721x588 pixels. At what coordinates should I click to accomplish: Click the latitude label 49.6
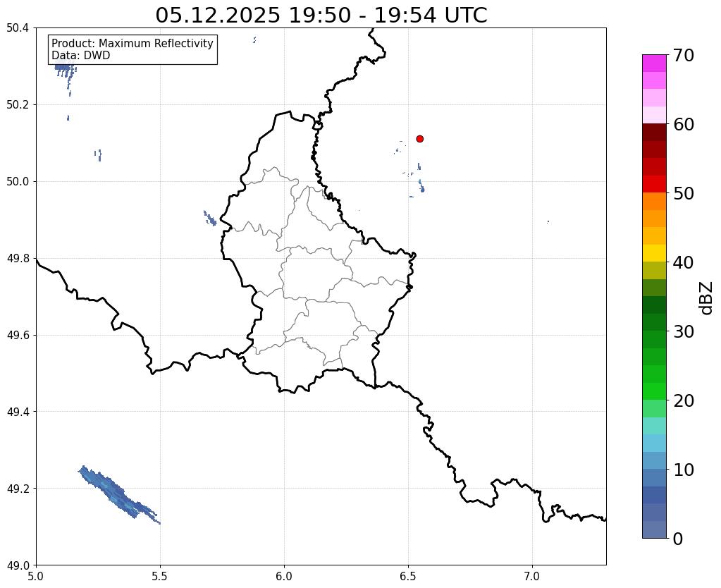click(x=18, y=336)
